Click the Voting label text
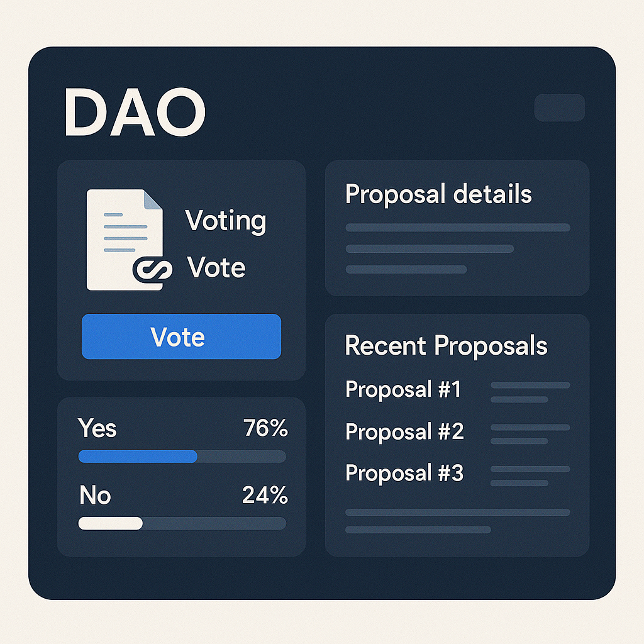 [x=226, y=221]
